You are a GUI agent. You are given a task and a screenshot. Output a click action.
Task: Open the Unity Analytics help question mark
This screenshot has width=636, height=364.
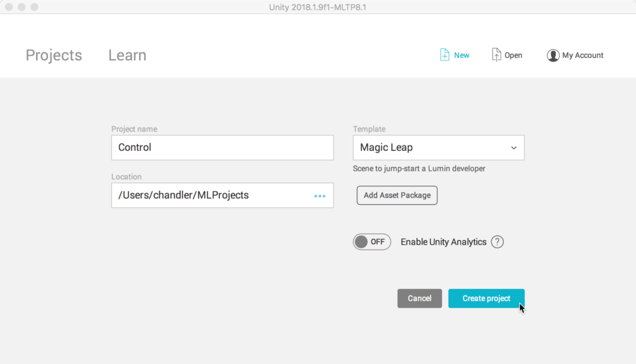point(497,242)
